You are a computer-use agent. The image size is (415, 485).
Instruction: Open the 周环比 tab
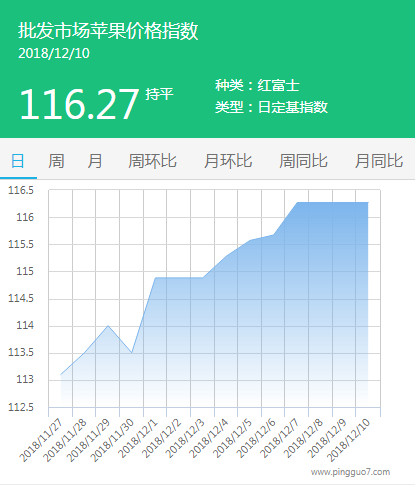(152, 161)
